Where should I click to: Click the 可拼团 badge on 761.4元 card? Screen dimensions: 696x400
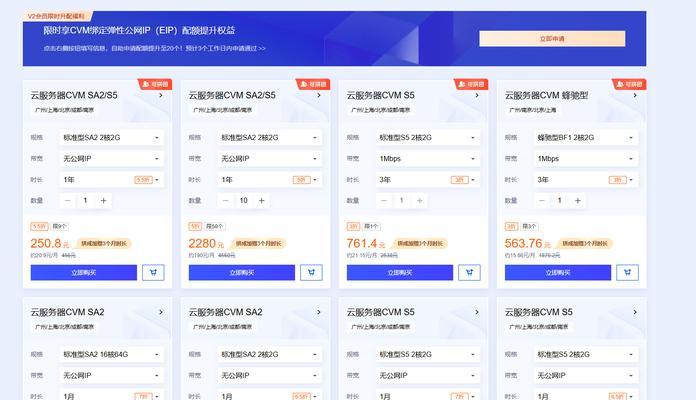click(x=471, y=84)
